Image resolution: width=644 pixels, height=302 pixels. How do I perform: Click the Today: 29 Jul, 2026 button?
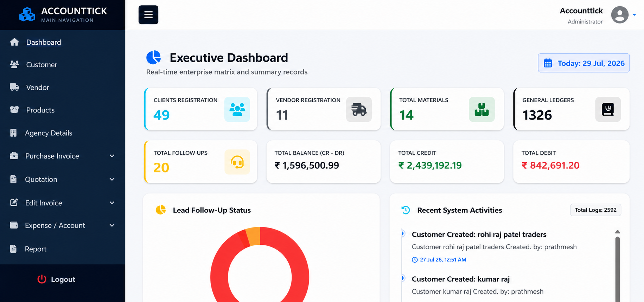pos(584,63)
